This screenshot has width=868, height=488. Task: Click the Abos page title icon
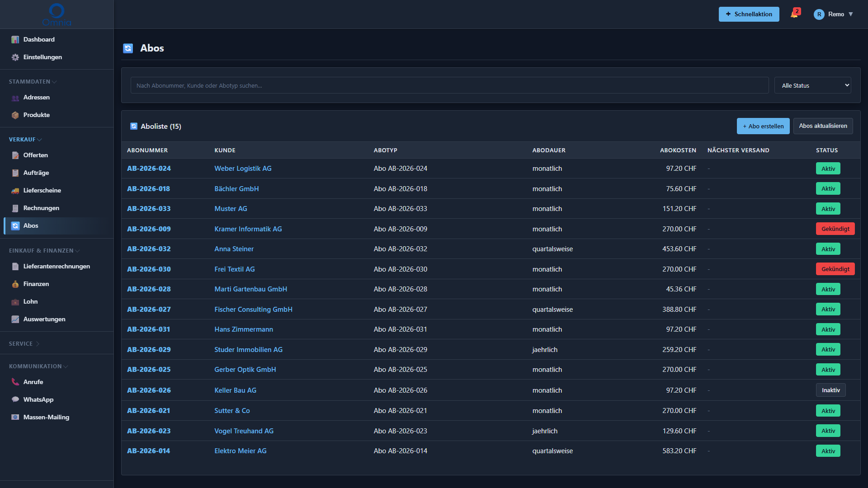pyautogui.click(x=128, y=48)
